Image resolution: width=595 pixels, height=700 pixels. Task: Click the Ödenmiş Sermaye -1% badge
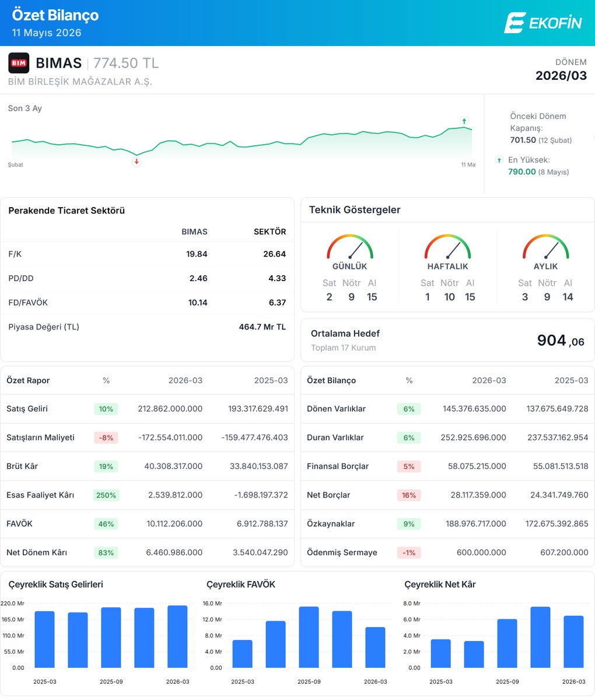pyautogui.click(x=409, y=552)
